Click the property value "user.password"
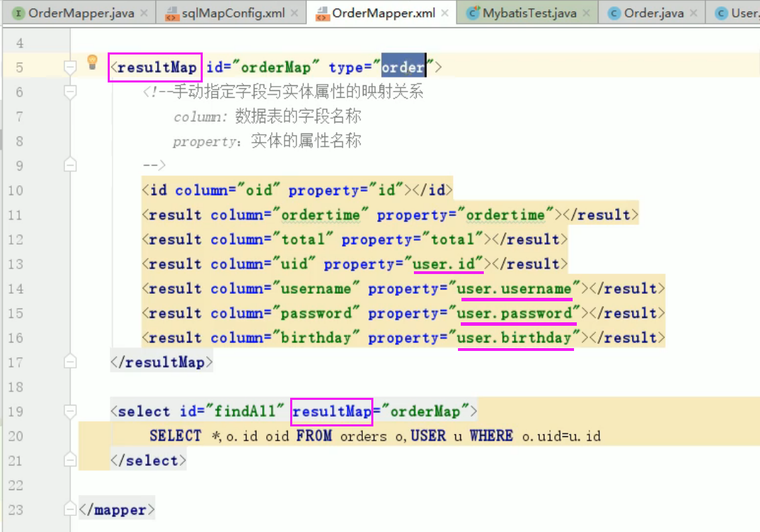 coord(515,313)
